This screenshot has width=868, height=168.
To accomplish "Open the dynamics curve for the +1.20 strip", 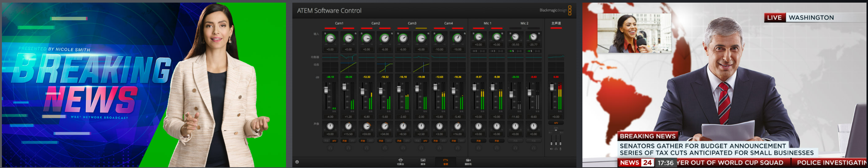I will click(348, 67).
